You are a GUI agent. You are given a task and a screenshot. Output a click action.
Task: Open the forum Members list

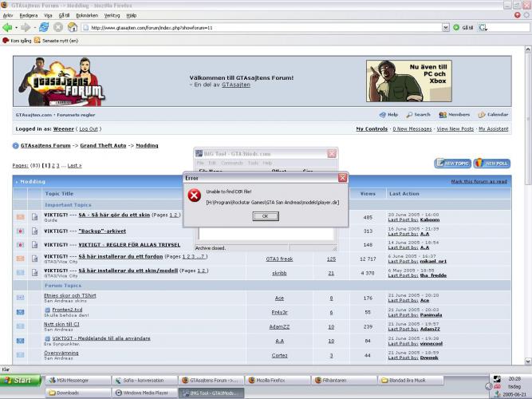pyautogui.click(x=454, y=115)
